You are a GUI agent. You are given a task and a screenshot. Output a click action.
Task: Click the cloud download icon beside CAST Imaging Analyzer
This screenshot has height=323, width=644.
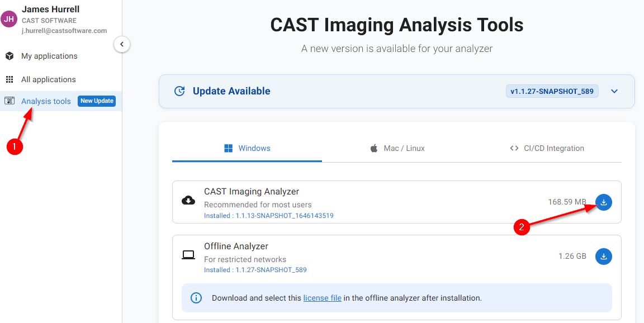188,200
